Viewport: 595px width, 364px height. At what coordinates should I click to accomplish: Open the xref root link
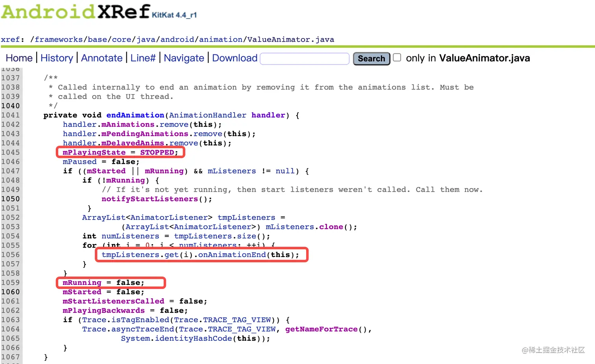point(10,39)
